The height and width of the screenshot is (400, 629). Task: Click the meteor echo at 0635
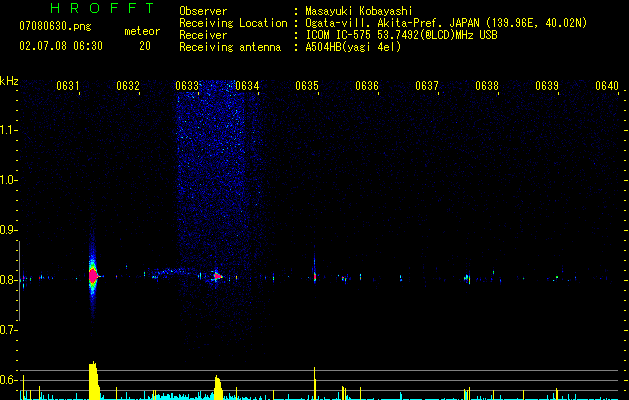pyautogui.click(x=314, y=276)
